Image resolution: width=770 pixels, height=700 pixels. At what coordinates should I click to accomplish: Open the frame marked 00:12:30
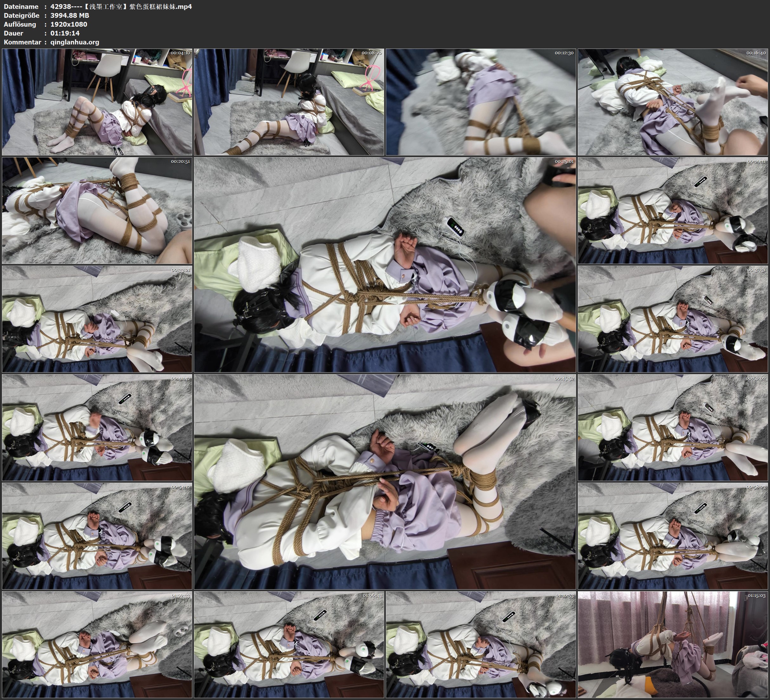[481, 102]
